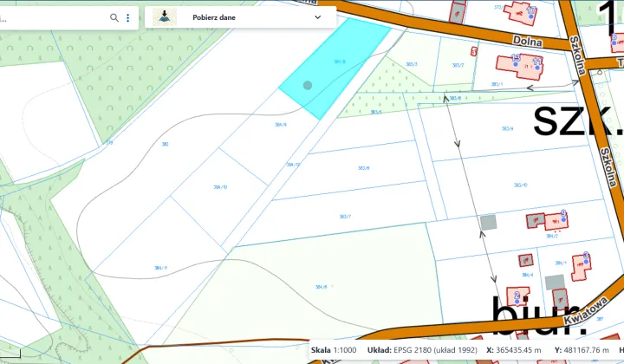Open the three-dot search options menu
The image size is (624, 364).
pyautogui.click(x=127, y=17)
